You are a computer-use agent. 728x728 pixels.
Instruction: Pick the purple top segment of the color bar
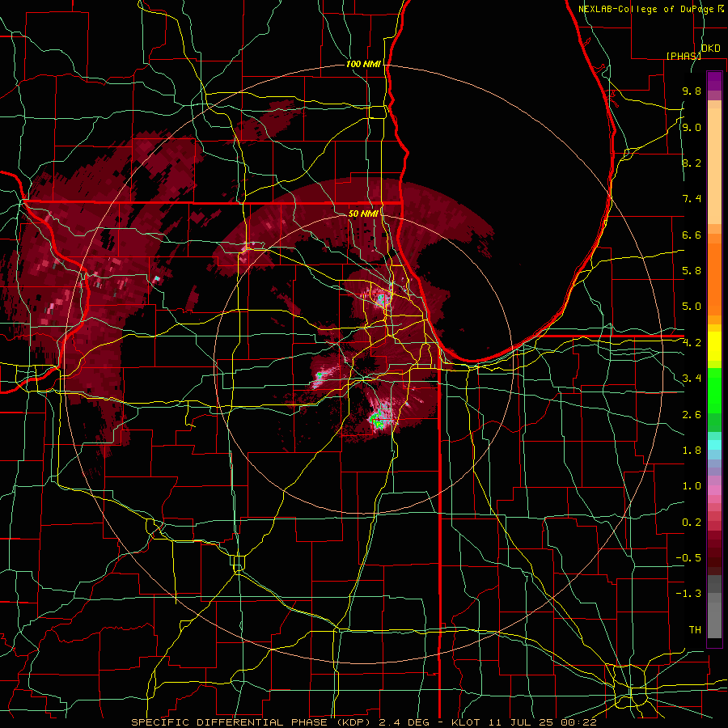click(x=714, y=81)
